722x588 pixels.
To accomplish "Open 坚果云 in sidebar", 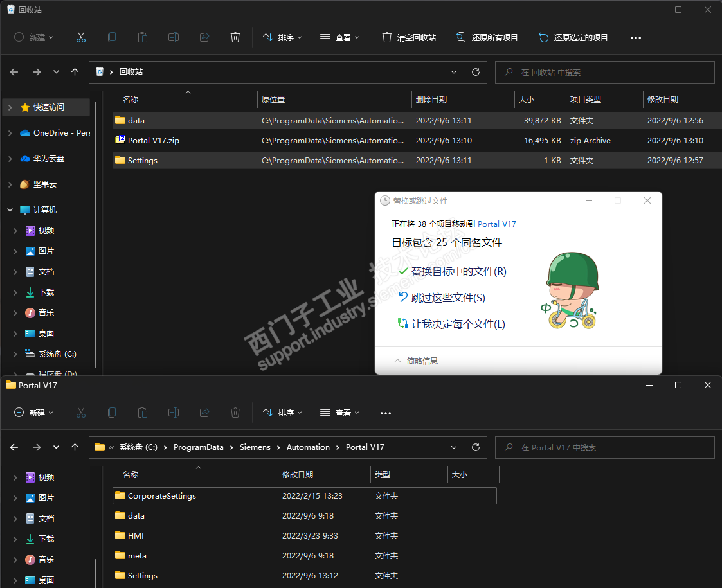I will coord(38,184).
